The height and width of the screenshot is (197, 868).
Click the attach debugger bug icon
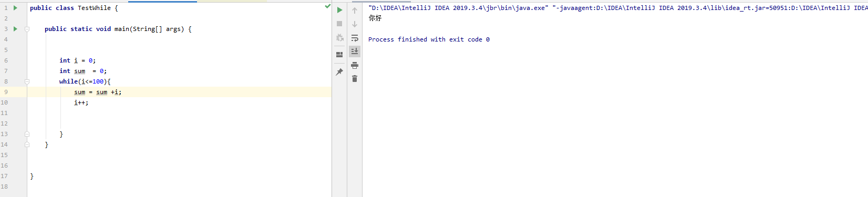[339, 38]
